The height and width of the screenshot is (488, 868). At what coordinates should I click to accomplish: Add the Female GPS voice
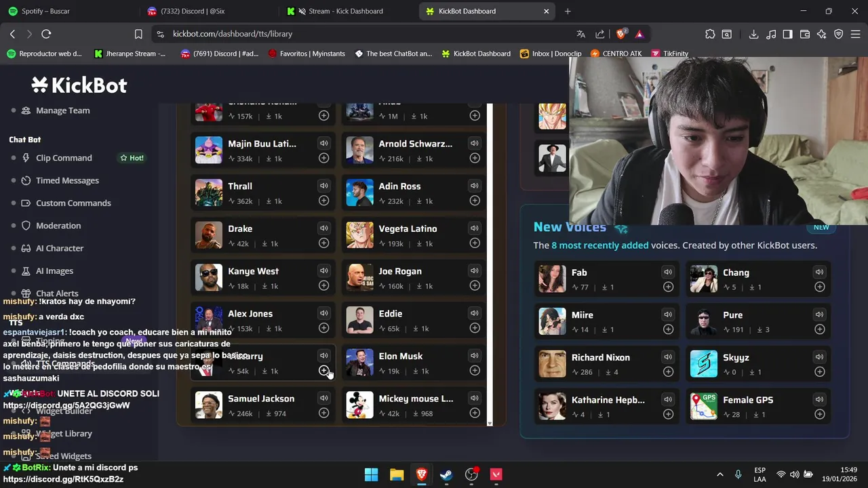819,414
